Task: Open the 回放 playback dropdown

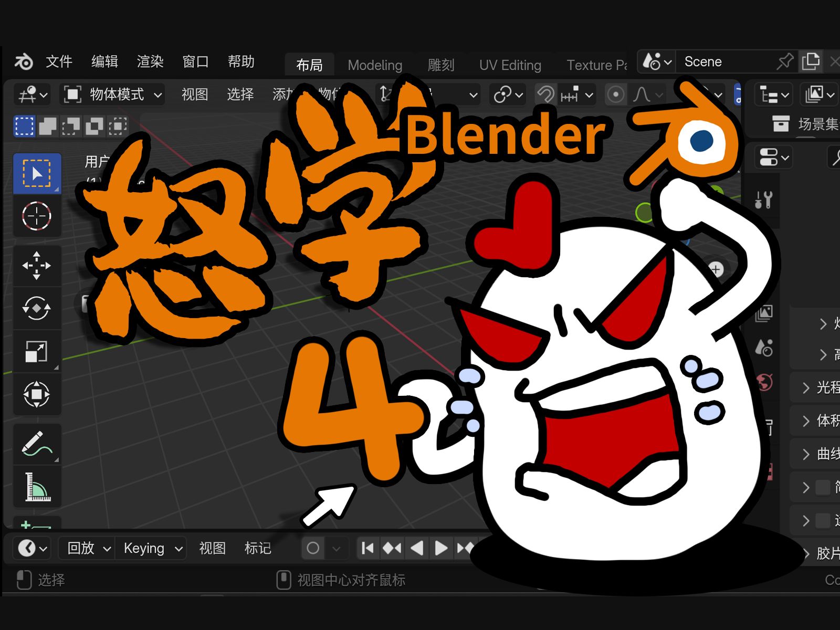Action: click(x=88, y=549)
